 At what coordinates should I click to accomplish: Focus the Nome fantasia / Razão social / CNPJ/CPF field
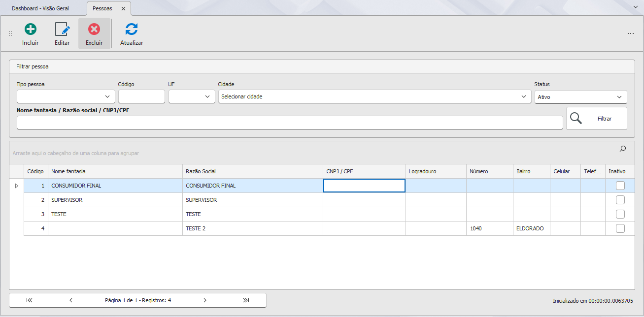click(x=290, y=123)
